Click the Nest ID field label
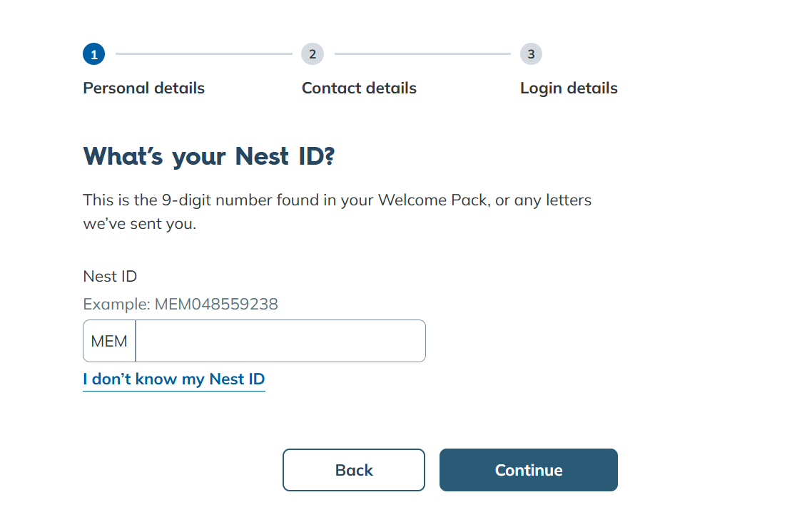This screenshot has height=532, width=787. 110,276
